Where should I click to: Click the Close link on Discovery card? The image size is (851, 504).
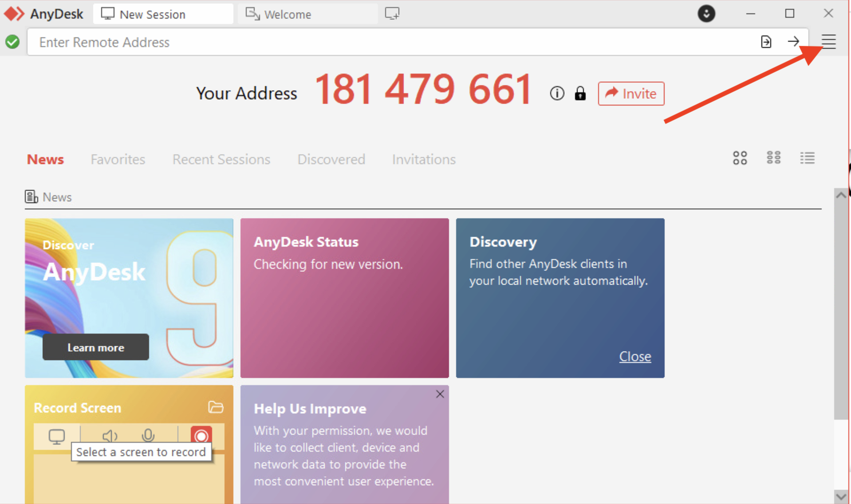(x=635, y=356)
